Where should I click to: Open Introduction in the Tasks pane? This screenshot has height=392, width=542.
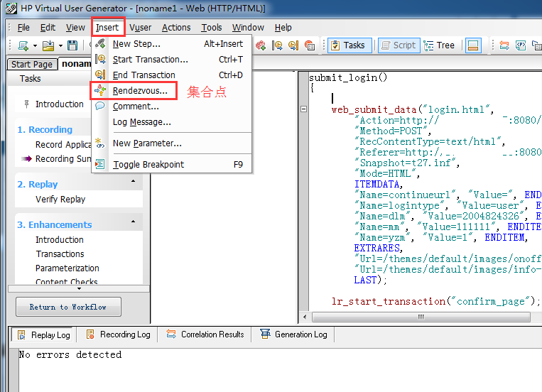[x=60, y=104]
